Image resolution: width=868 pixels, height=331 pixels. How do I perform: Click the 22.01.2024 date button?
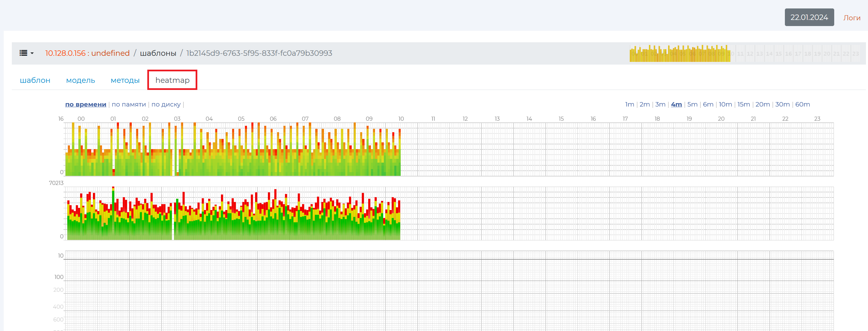[809, 17]
